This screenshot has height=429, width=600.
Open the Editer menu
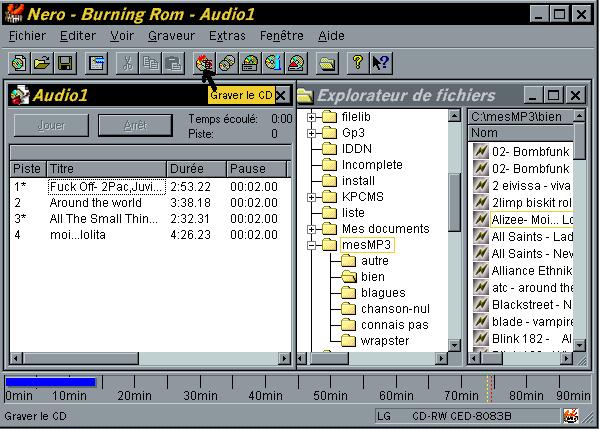point(78,36)
